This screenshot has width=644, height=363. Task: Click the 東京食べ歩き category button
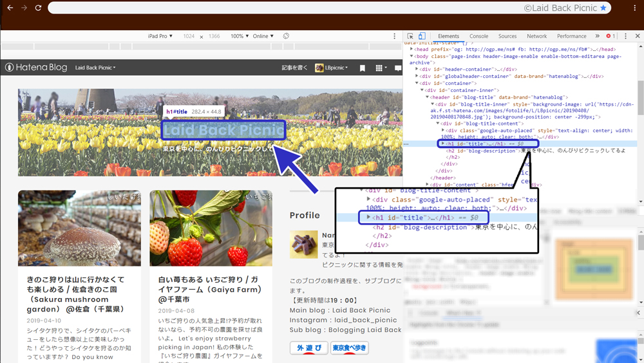tap(349, 348)
